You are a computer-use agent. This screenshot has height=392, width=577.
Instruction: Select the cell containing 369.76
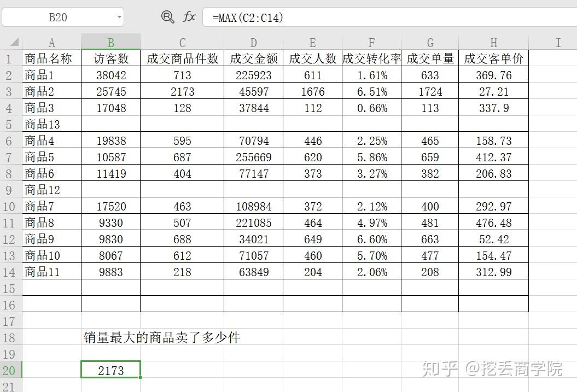pos(493,75)
